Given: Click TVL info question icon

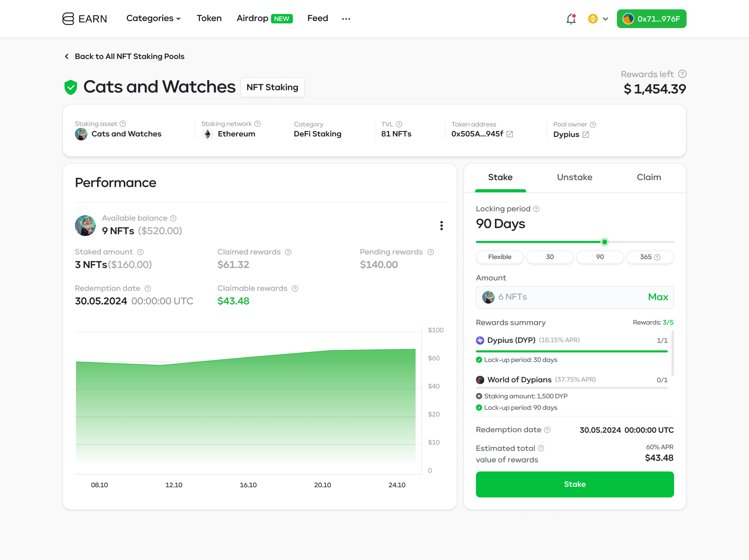Looking at the screenshot, I should 399,124.
